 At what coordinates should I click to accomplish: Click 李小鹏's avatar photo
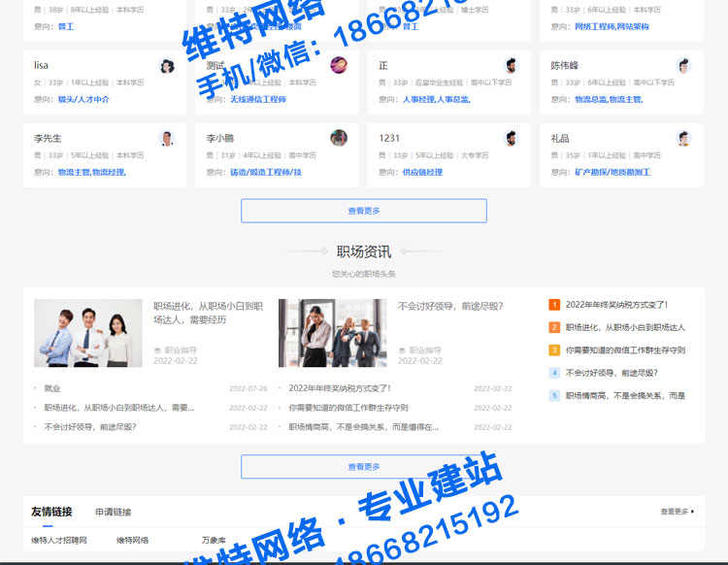339,138
